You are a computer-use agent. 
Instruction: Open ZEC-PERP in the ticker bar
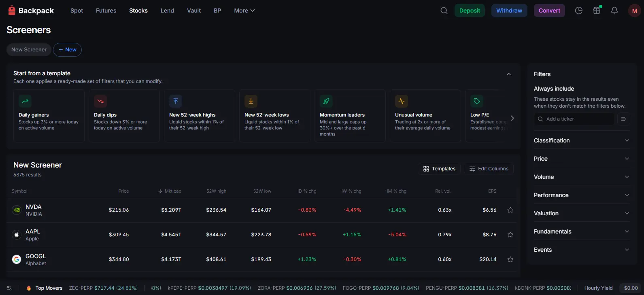(103, 288)
